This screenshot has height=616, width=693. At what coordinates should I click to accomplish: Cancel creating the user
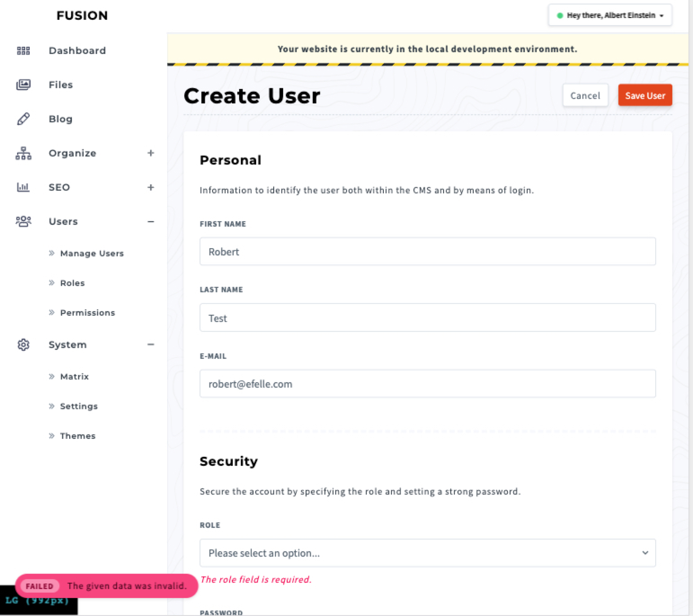point(585,95)
